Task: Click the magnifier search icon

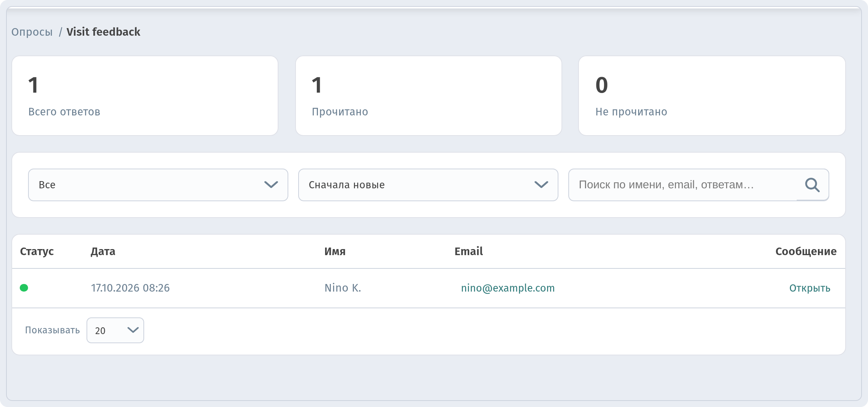Action: coord(812,185)
